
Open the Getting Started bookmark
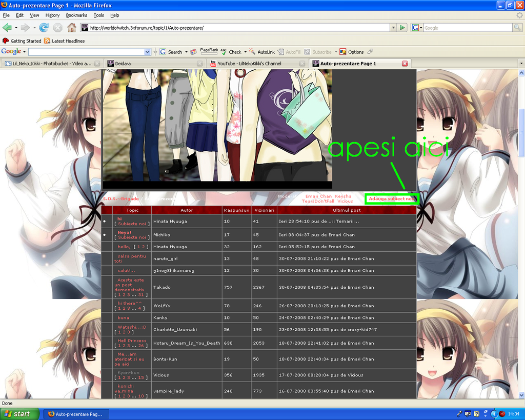click(22, 41)
